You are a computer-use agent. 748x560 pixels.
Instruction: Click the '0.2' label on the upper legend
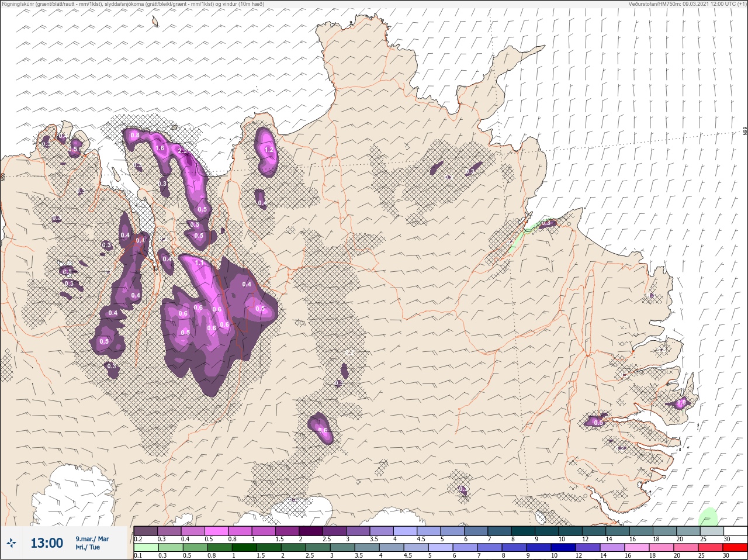138,539
